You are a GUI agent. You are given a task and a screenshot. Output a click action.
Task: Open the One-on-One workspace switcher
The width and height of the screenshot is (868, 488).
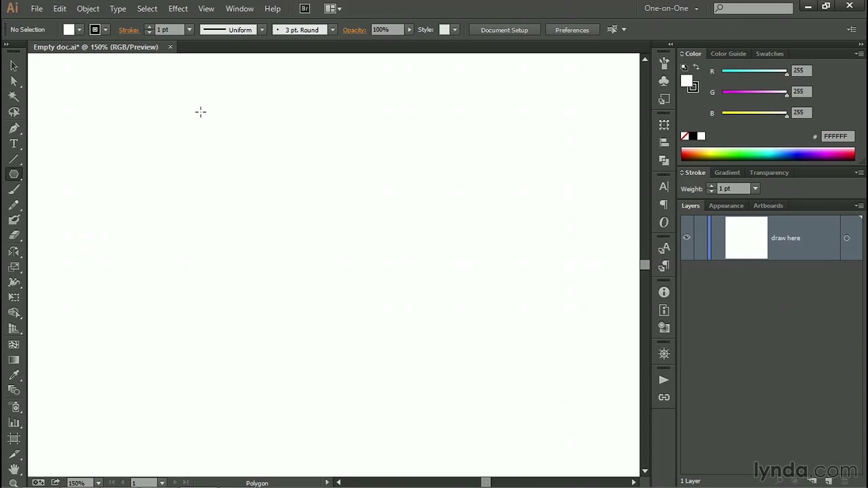click(671, 8)
